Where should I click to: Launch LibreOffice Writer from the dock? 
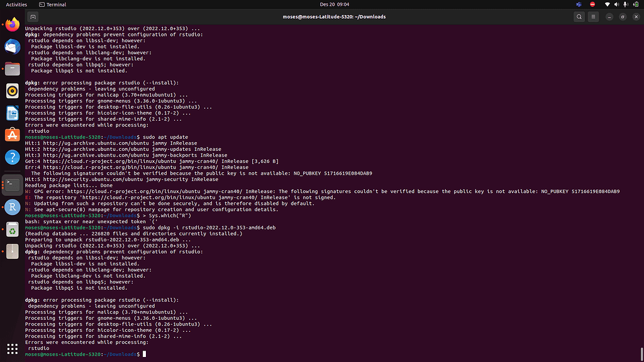click(12, 113)
